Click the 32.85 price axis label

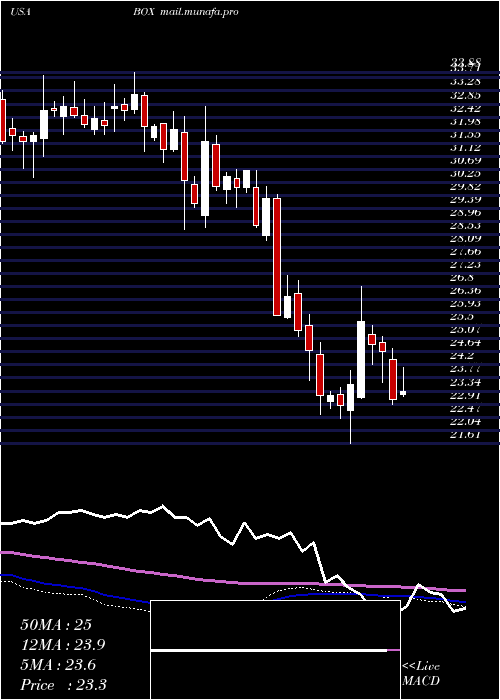[x=465, y=95]
